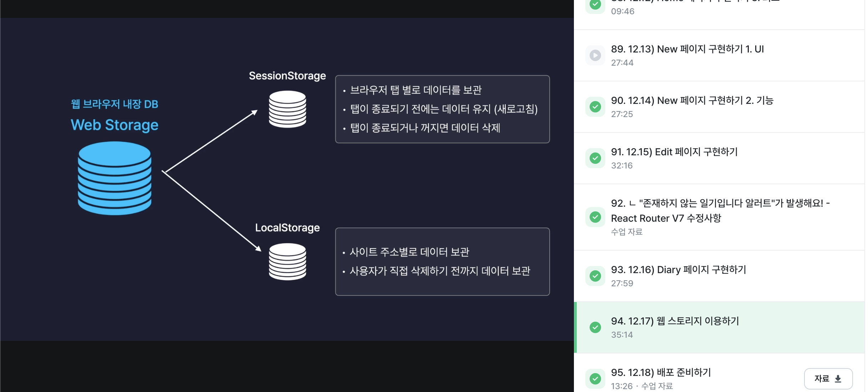Click the check icon for lesson 94
Image resolution: width=868 pixels, height=392 pixels.
click(595, 327)
